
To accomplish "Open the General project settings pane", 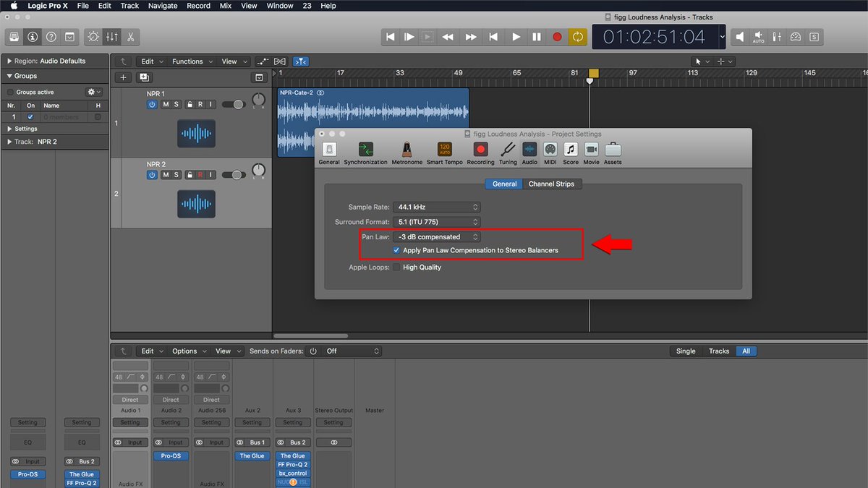I will point(329,153).
